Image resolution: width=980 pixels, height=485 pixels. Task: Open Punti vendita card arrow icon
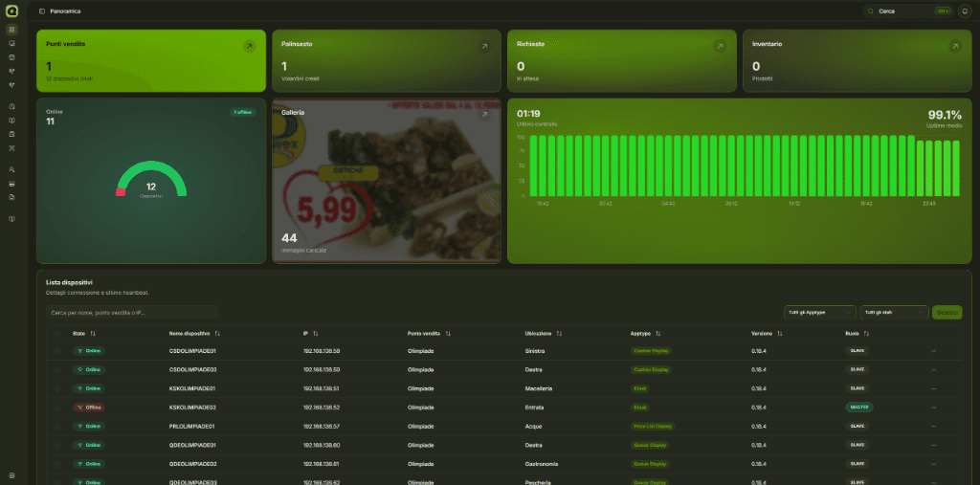pos(250,46)
